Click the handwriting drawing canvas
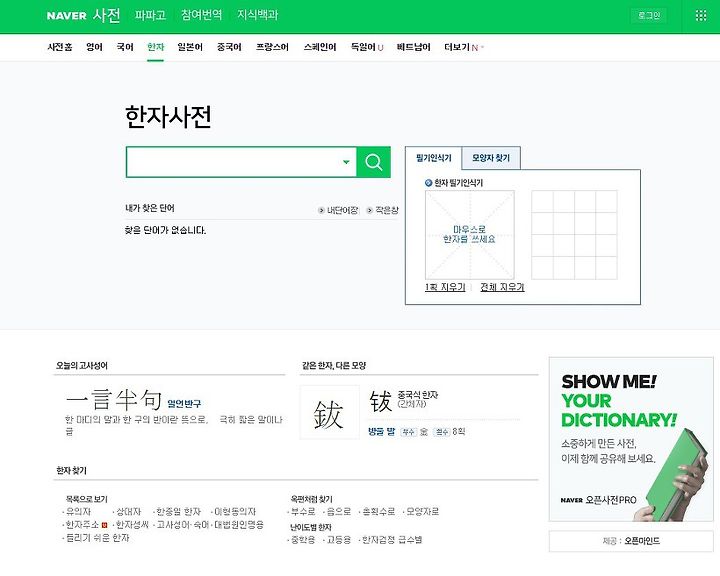 tap(470, 235)
